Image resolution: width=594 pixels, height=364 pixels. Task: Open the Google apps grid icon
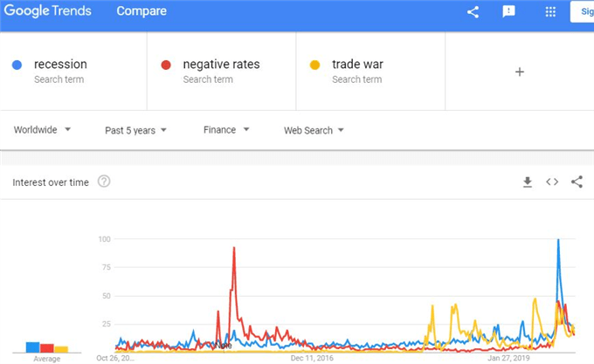(550, 11)
